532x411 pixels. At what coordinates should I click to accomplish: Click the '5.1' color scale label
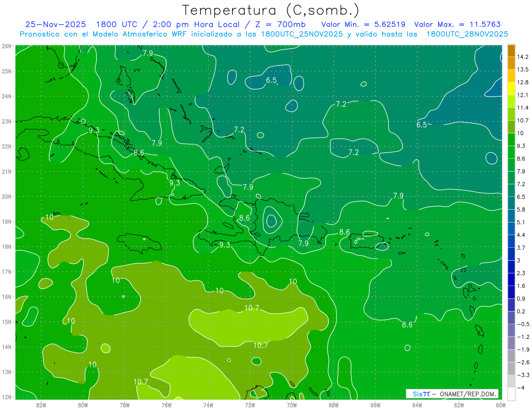pyautogui.click(x=522, y=222)
